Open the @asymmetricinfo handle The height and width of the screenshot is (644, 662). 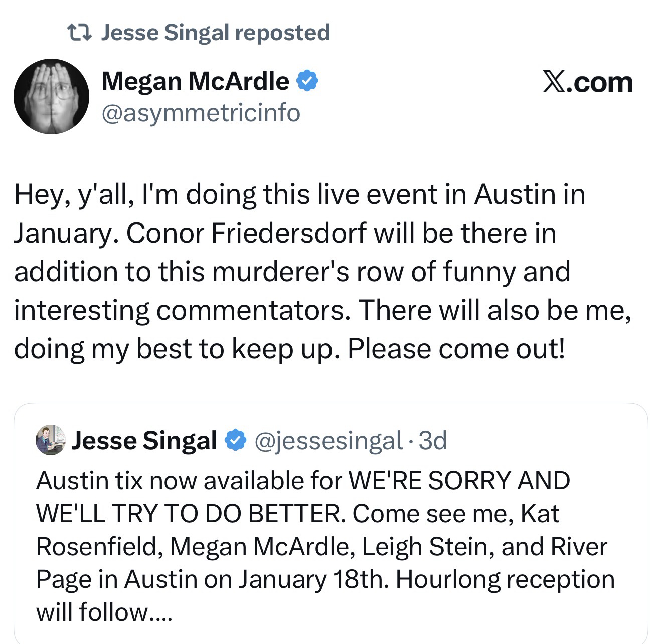click(201, 113)
